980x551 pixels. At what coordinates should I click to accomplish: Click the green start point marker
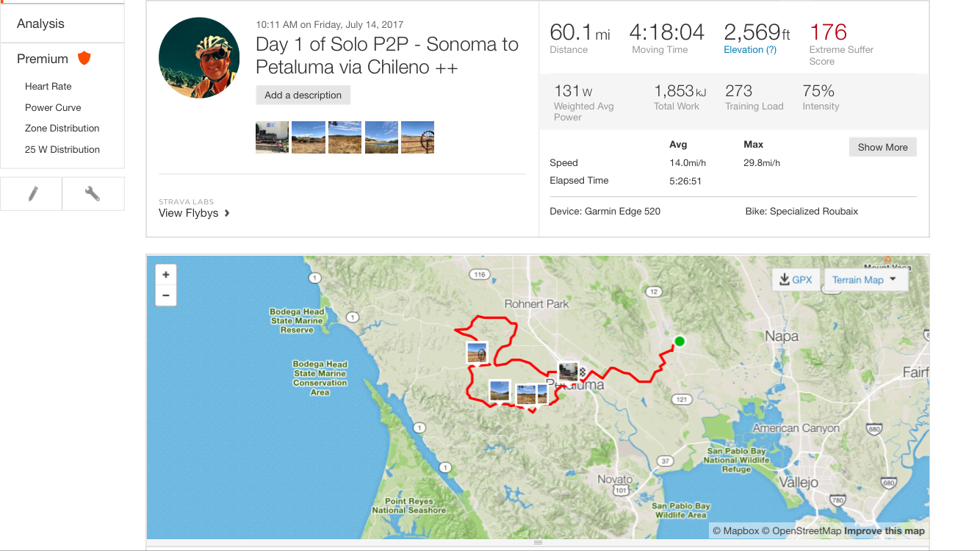(x=680, y=341)
